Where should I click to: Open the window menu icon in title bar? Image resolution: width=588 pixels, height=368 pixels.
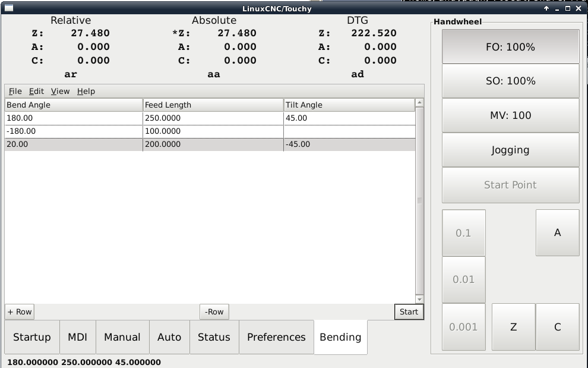tap(8, 8)
